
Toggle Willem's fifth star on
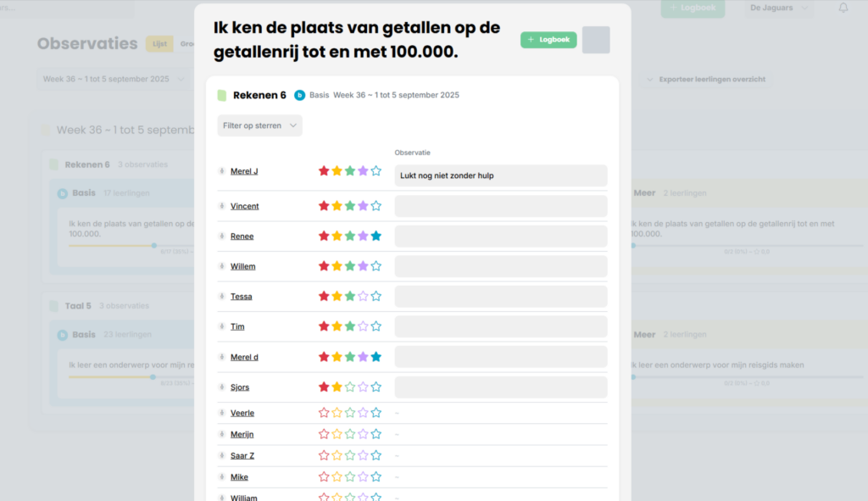click(x=376, y=266)
